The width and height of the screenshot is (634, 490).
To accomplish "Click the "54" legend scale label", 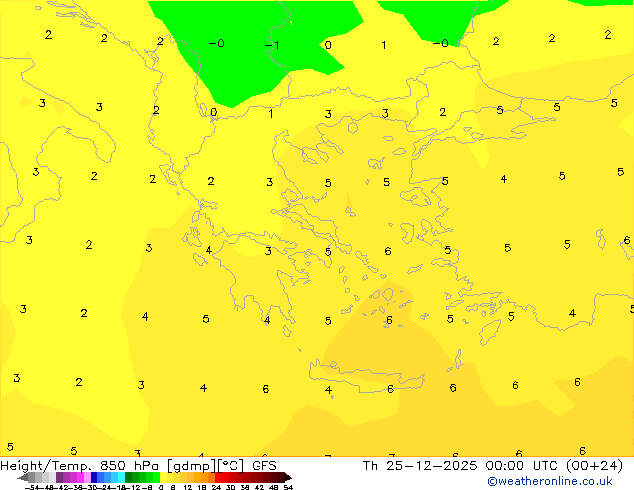I will (288, 488).
